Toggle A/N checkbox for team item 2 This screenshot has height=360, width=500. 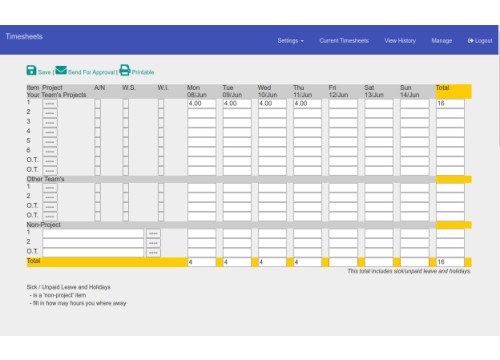point(98,113)
